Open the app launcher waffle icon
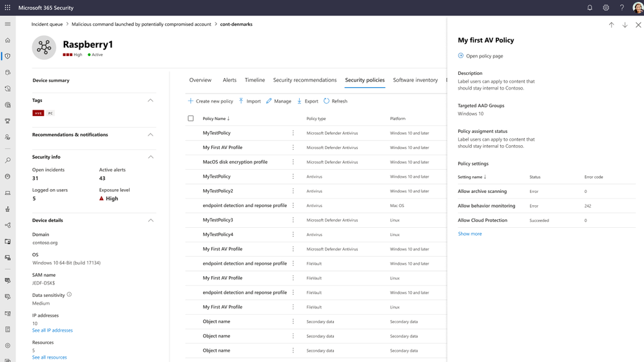 tap(7, 7)
